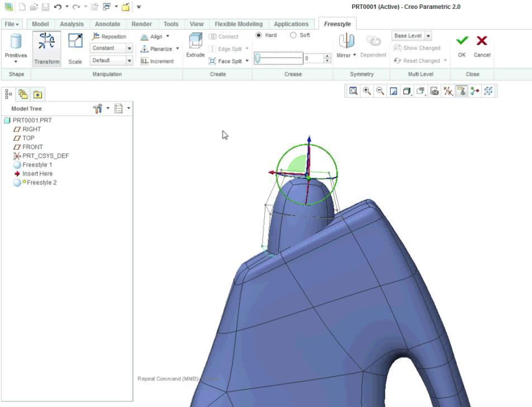This screenshot has height=407, width=532.
Task: Expand the Face Split dropdown arrow
Action: [247, 61]
